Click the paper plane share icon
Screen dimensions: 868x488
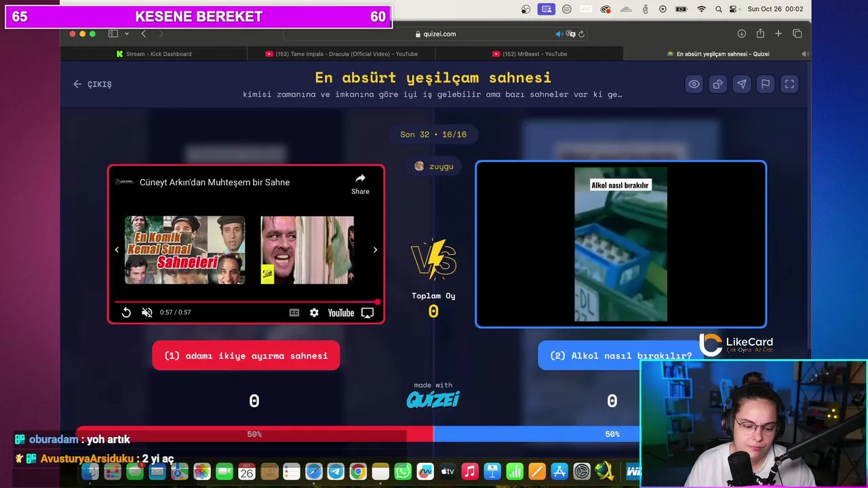(742, 84)
